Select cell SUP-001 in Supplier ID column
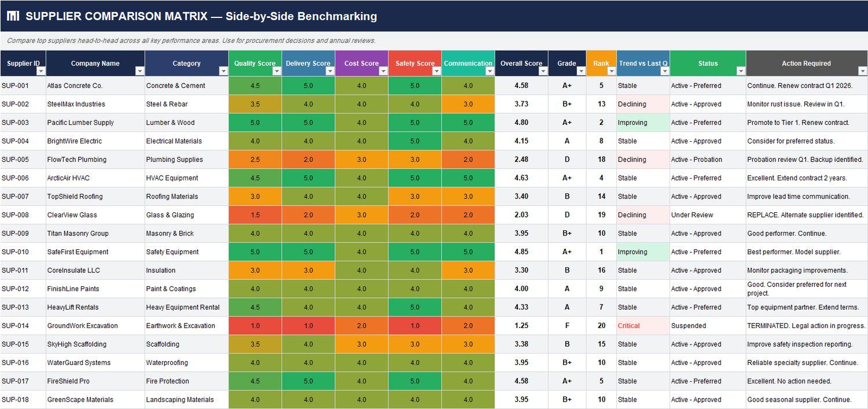This screenshot has width=868, height=409. 23,86
